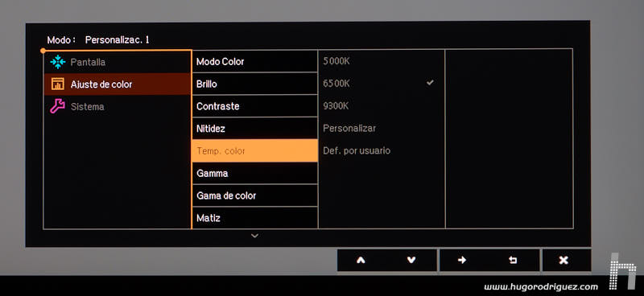Viewport: 644px width, 296px height.
Task: Select the Gamma menu item
Action: click(254, 173)
